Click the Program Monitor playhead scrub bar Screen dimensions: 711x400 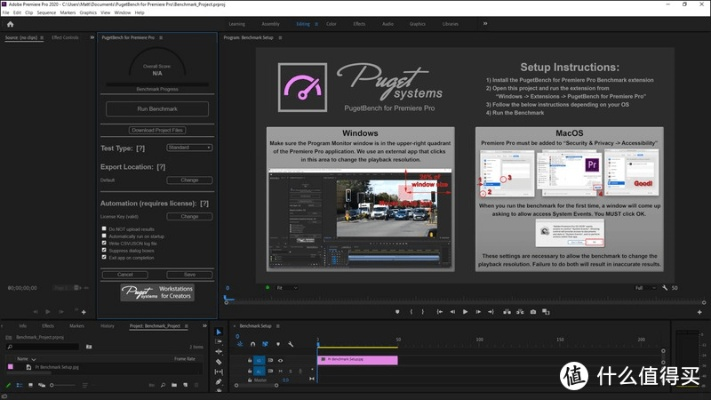click(x=450, y=297)
